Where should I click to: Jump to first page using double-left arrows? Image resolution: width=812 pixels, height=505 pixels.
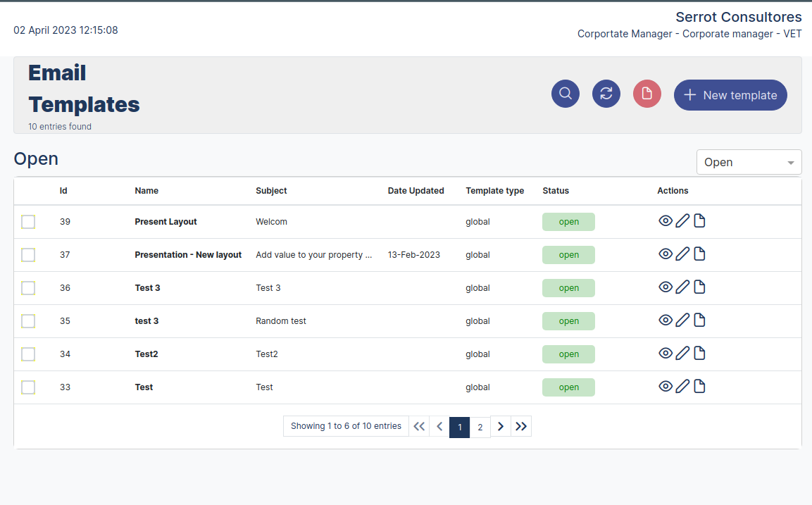(x=419, y=426)
